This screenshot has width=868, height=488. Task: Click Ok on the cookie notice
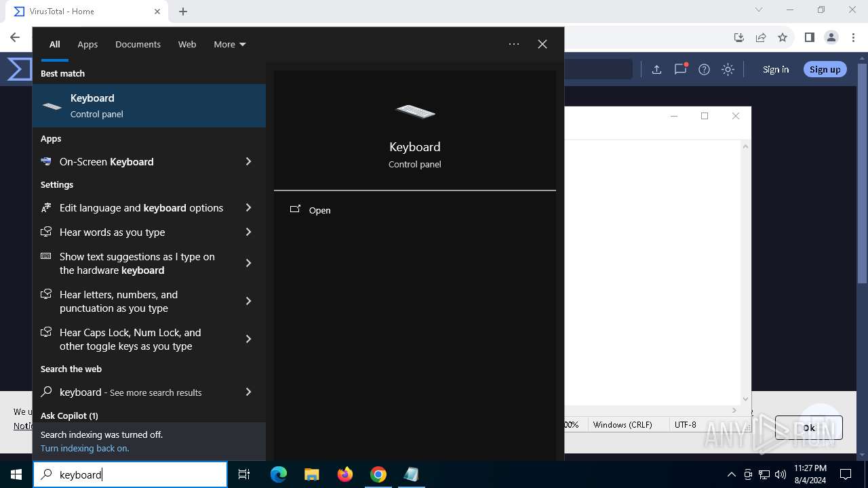[808, 428]
